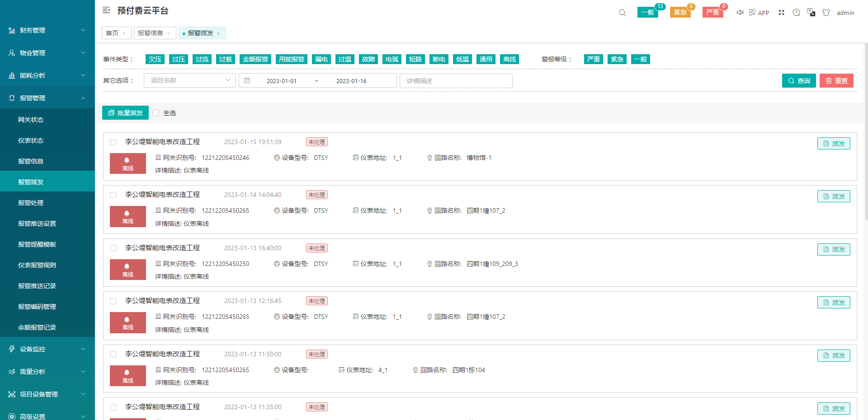Screen dimensions: 868x420
Task: Expand the 高级设置 menu
Action: point(83,416)
